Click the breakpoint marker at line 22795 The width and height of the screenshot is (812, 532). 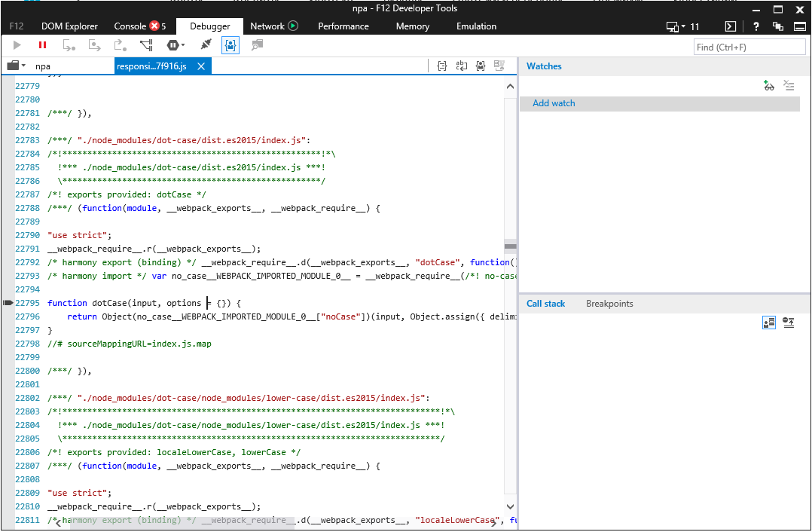pyautogui.click(x=8, y=302)
